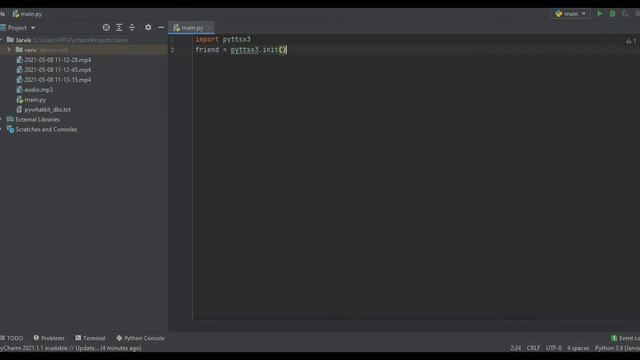Close the main.py editor tab
This screenshot has height=360, width=640.
209,28
